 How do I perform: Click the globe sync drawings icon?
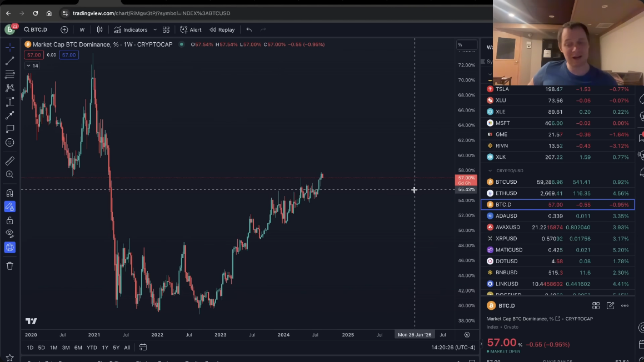pos(10,247)
